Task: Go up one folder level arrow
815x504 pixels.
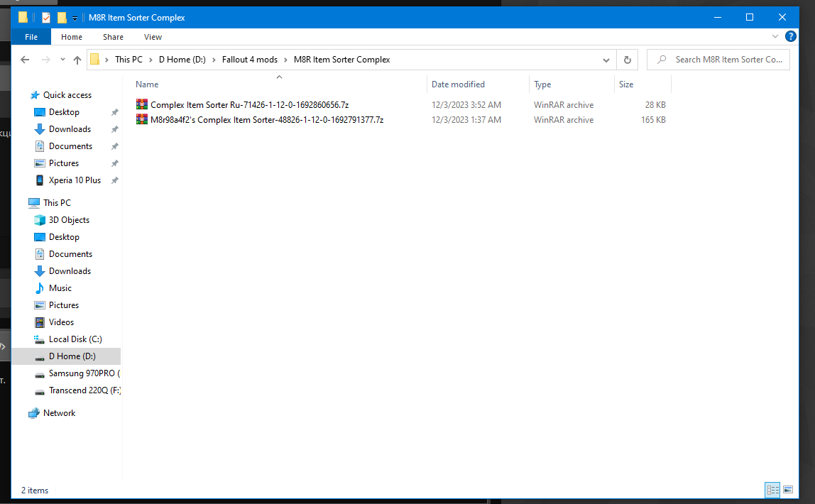Action: pyautogui.click(x=77, y=60)
